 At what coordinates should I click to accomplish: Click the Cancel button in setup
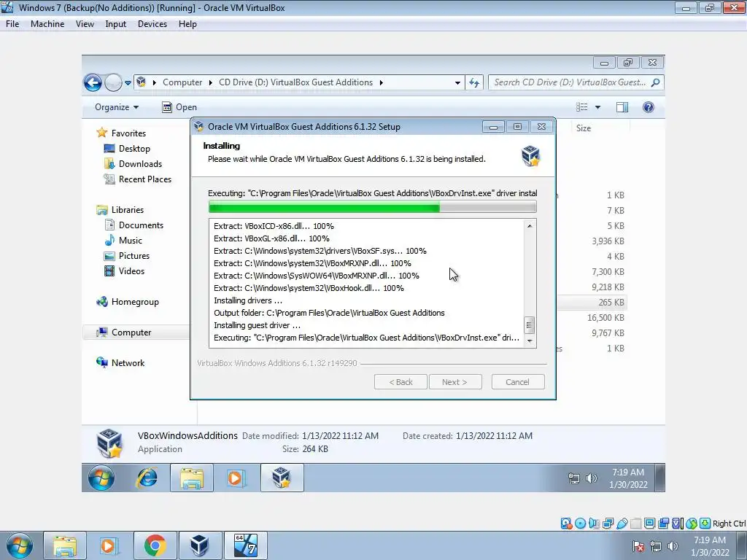[518, 382]
